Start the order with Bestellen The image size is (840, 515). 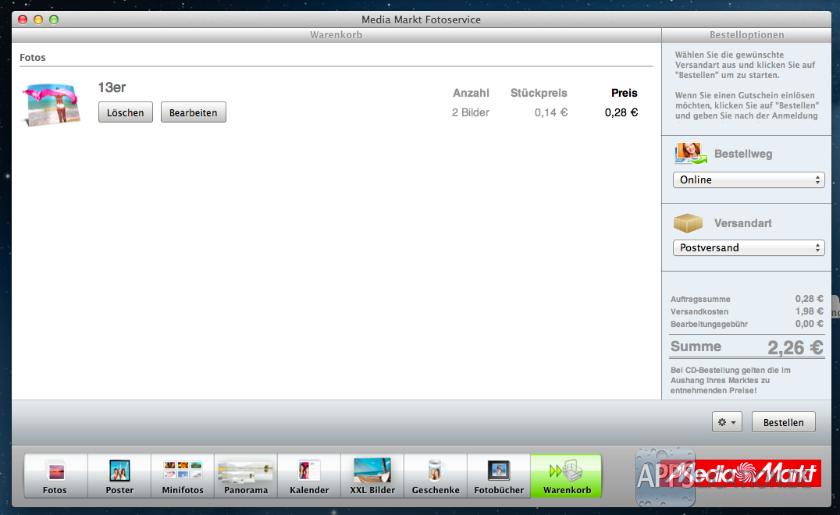(784, 422)
